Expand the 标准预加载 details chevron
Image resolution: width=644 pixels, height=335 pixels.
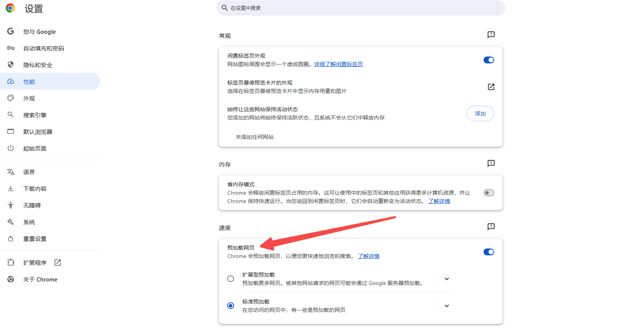[447, 306]
